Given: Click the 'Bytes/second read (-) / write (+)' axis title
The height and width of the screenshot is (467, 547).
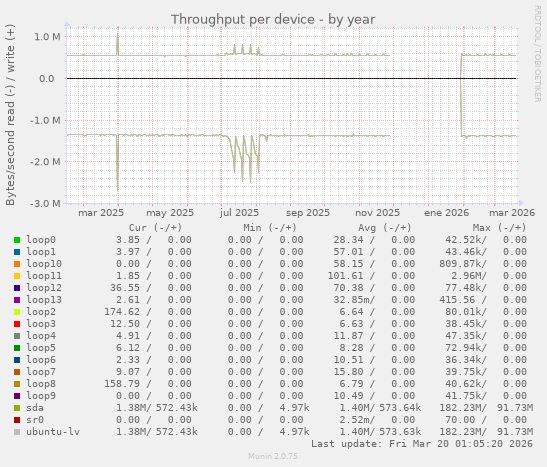Looking at the screenshot, I should (10, 115).
